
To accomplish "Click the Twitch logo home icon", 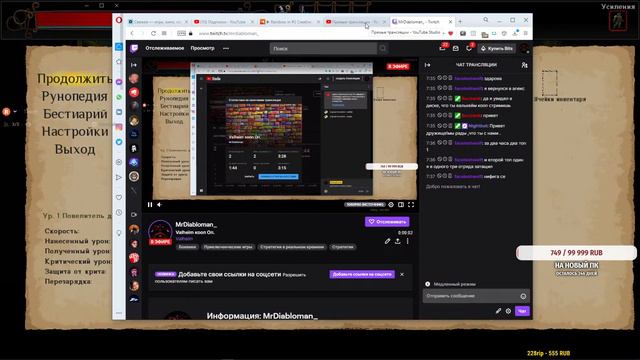I will coord(134,49).
